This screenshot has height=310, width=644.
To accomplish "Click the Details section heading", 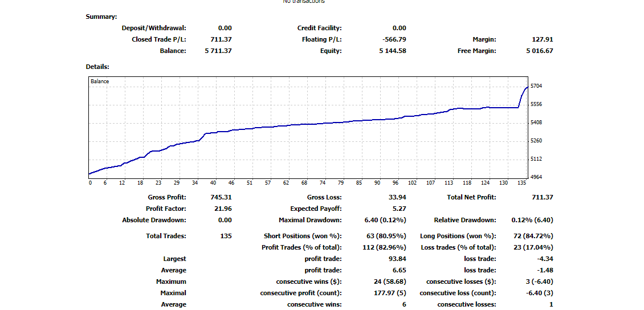I will (x=97, y=66).
